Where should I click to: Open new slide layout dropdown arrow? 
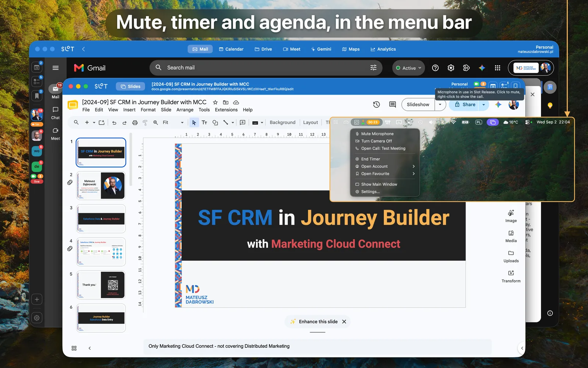tap(94, 123)
